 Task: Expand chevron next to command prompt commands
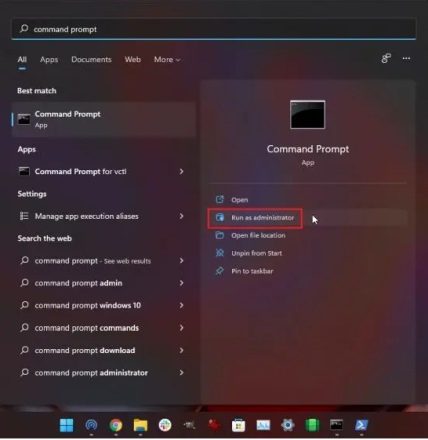[181, 328]
